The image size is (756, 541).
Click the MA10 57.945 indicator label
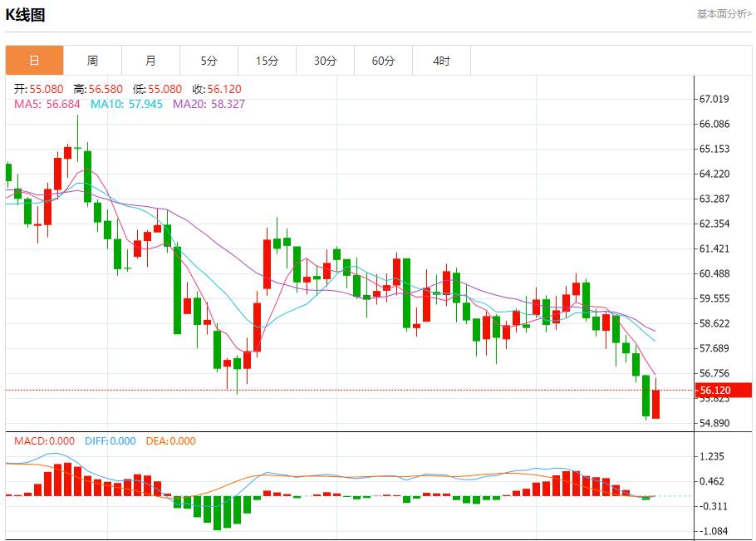point(127,104)
